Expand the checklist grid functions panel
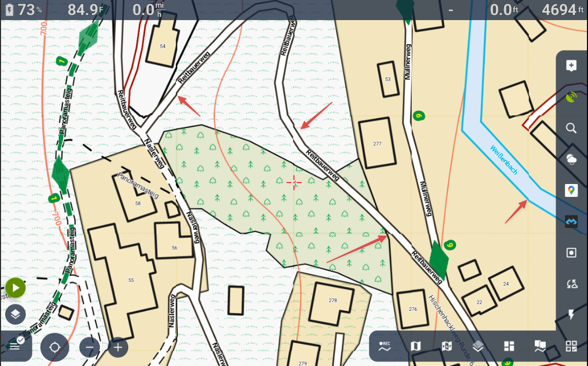 pyautogui.click(x=571, y=346)
